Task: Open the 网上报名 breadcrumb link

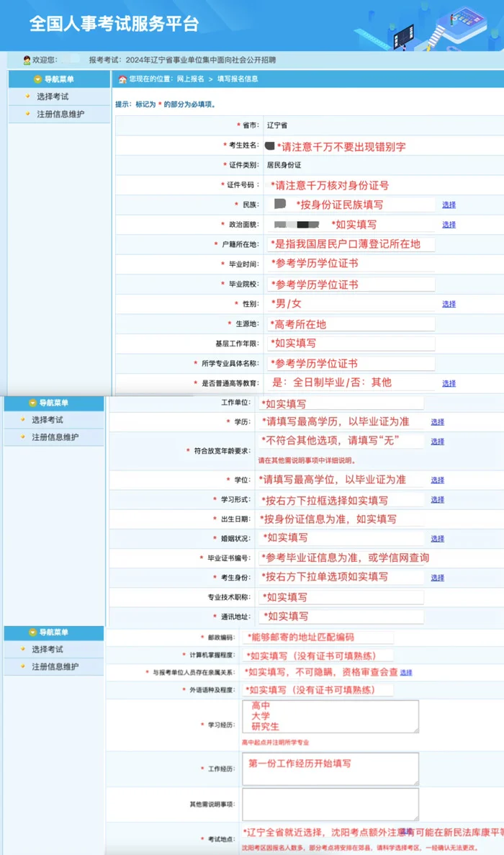Action: (x=190, y=79)
